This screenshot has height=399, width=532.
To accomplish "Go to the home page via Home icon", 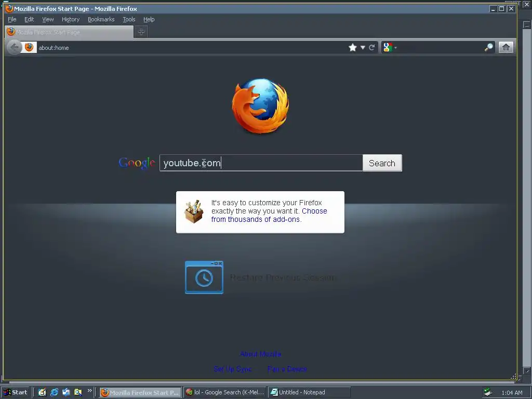I will point(506,47).
